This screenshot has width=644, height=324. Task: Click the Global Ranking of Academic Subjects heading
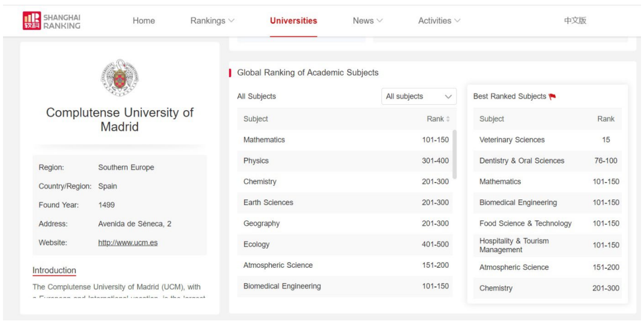pyautogui.click(x=308, y=73)
